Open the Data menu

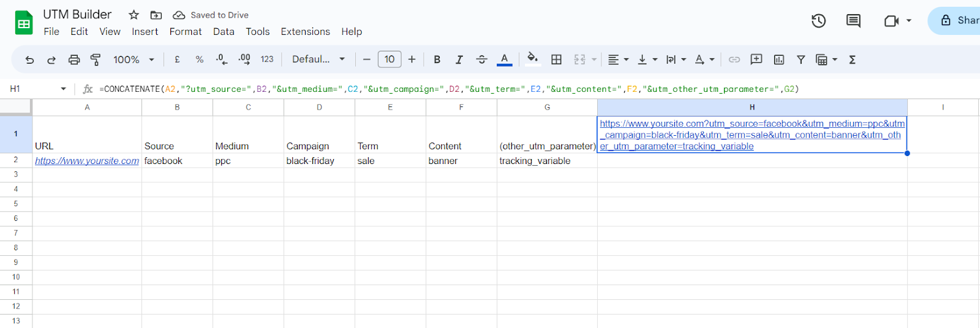224,31
